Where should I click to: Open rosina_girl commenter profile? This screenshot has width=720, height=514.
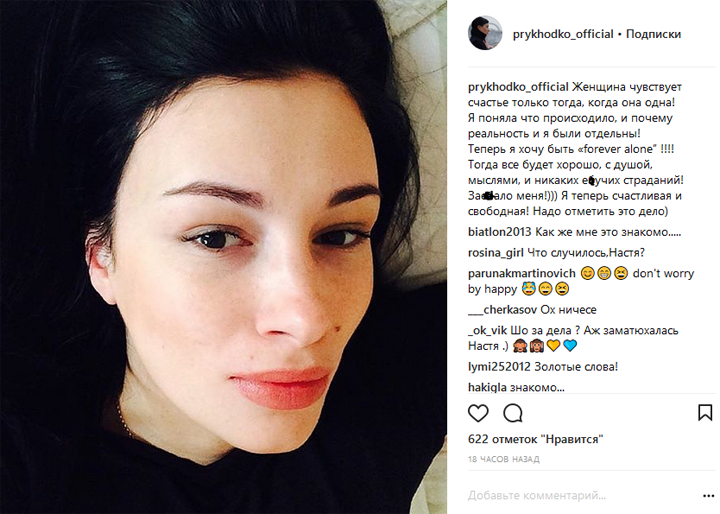click(495, 253)
